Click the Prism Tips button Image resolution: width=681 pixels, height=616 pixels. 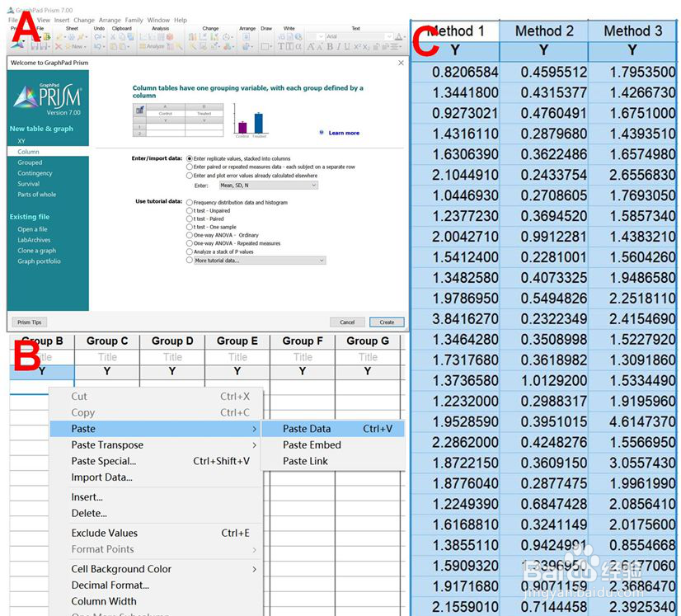[29, 322]
